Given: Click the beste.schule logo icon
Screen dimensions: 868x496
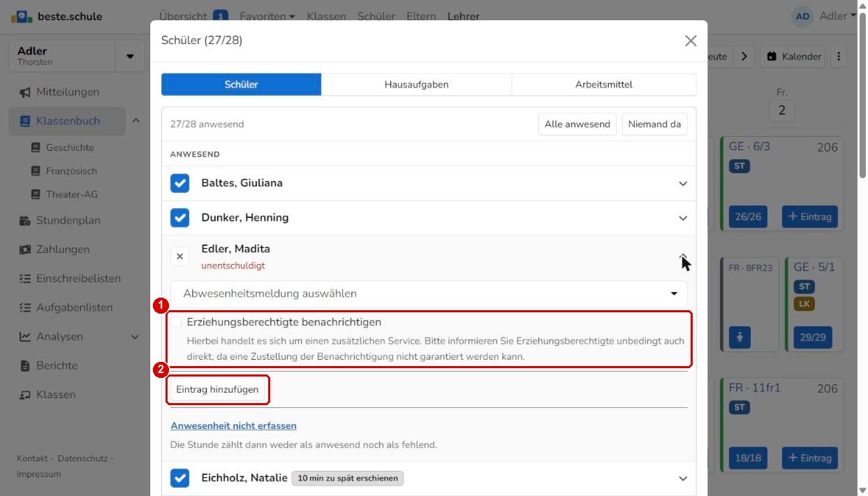Looking at the screenshot, I should [x=22, y=16].
